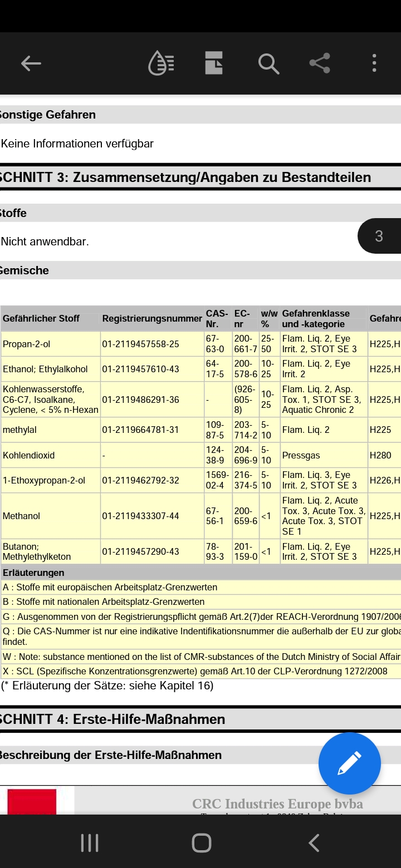This screenshot has height=868, width=401.
Task: Select the heading 'Sonstige Gefahren'
Action: pyautogui.click(x=48, y=115)
